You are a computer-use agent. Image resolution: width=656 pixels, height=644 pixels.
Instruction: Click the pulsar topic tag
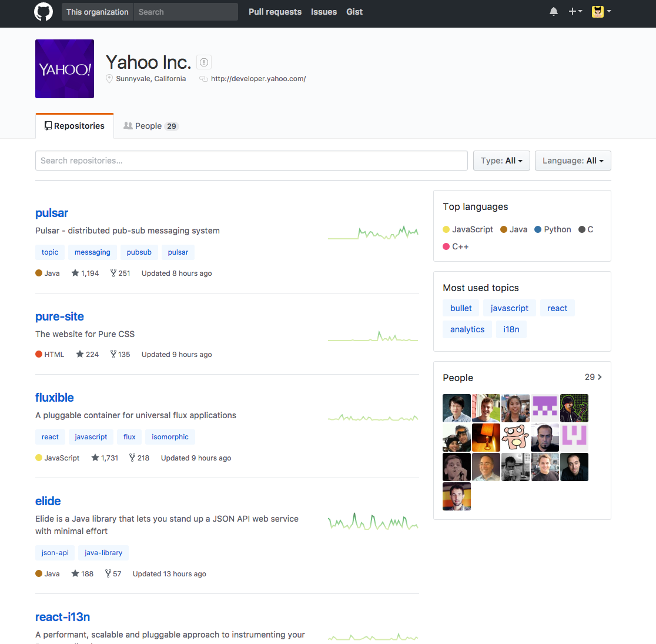(178, 252)
